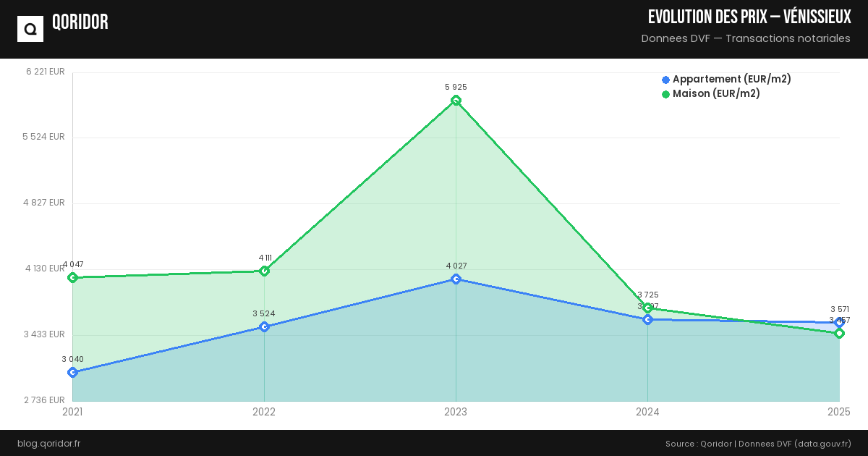Image resolution: width=868 pixels, height=456 pixels.
Task: Select the Maison 2023 peak point 5 925
Action: 456,101
